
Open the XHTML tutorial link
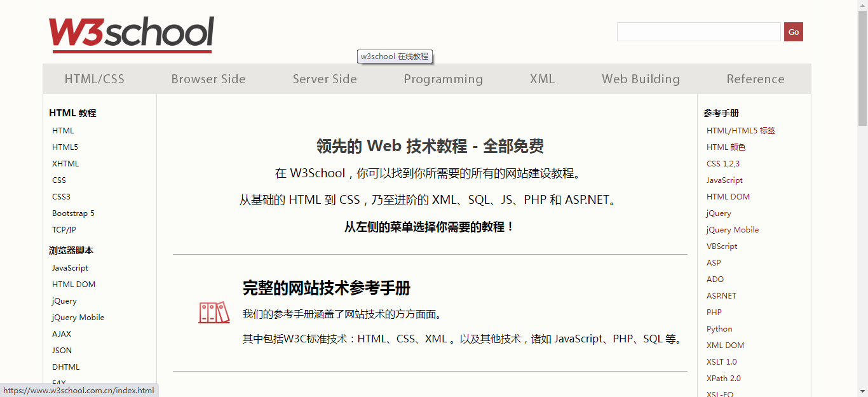(65, 163)
